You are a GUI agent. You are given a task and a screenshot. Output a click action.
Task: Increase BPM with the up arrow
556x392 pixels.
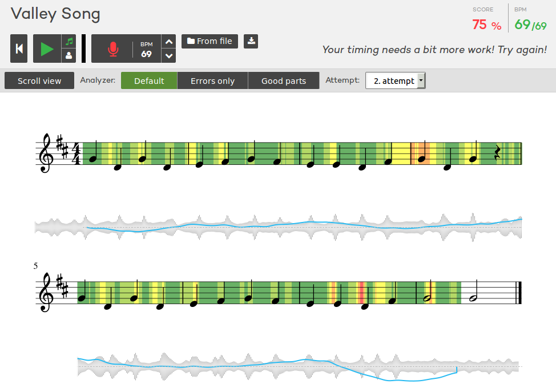168,42
